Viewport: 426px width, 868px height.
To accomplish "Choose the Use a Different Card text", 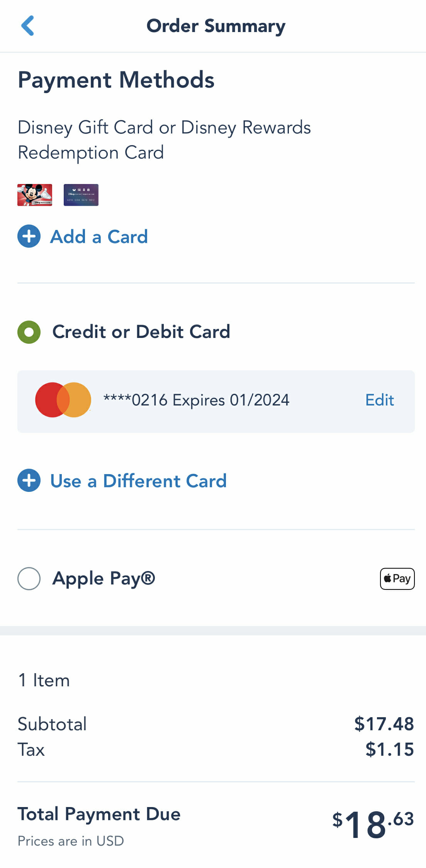I will click(x=138, y=481).
